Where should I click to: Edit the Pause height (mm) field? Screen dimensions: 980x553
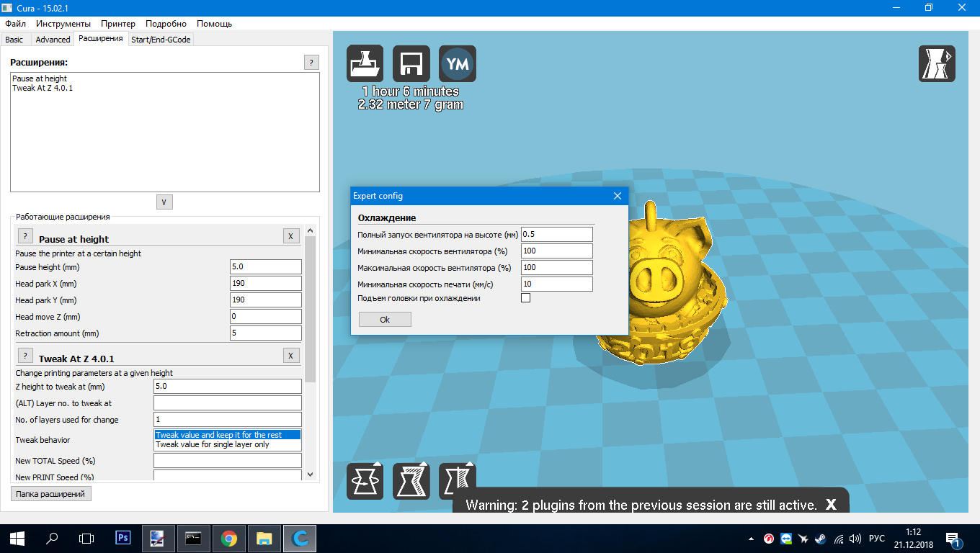click(266, 267)
